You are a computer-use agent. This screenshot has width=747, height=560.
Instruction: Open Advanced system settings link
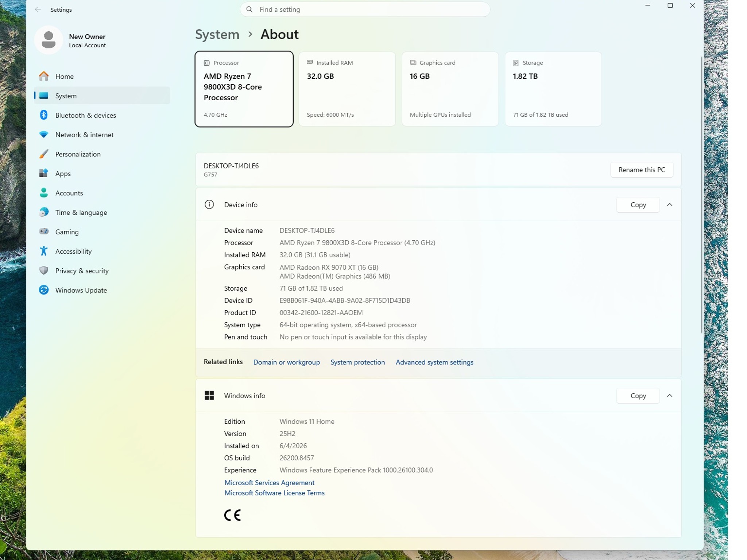tap(434, 362)
